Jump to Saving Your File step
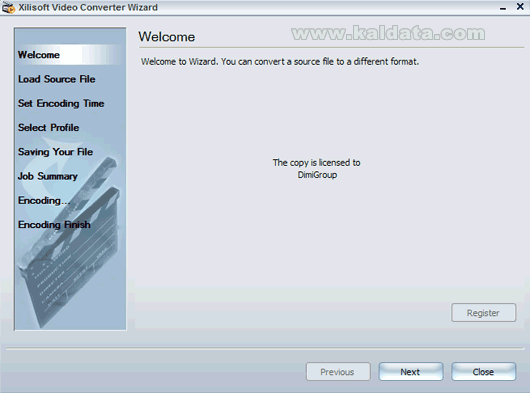Image resolution: width=530 pixels, height=393 pixels. (55, 152)
